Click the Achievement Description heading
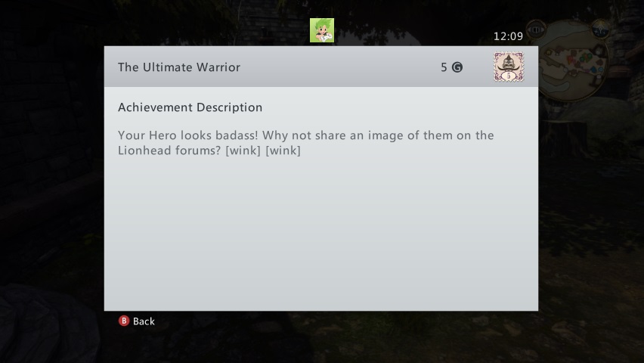Viewport: 644px width, 363px height. [190, 107]
